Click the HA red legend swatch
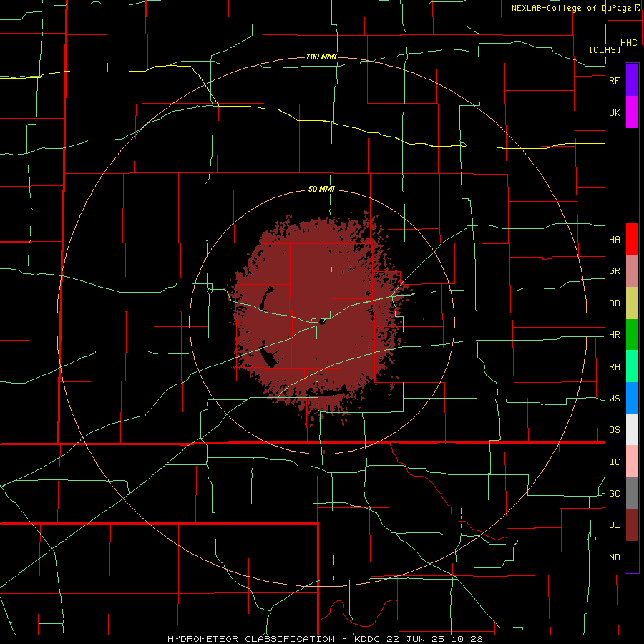The height and width of the screenshot is (644, 644). (632, 239)
